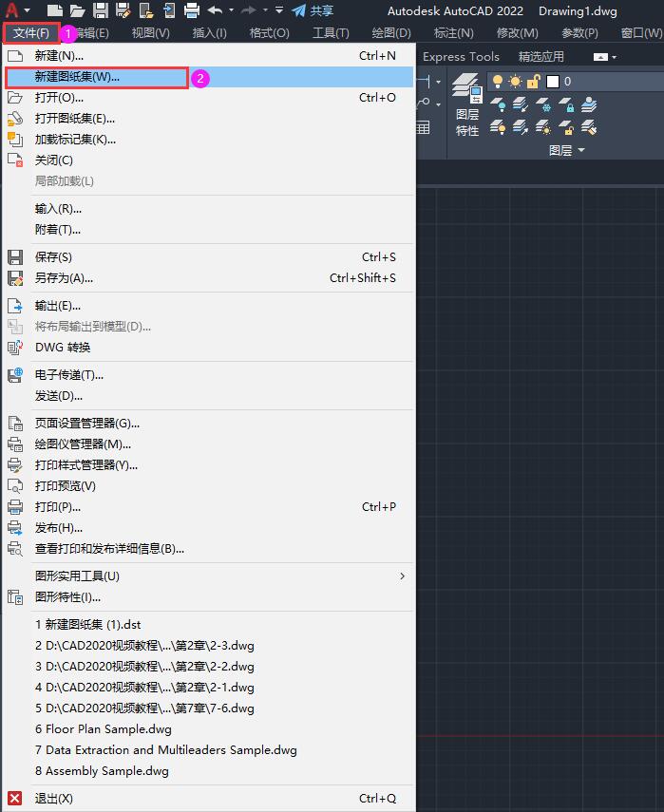
Task: Click the 共享 share button
Action: tap(313, 10)
